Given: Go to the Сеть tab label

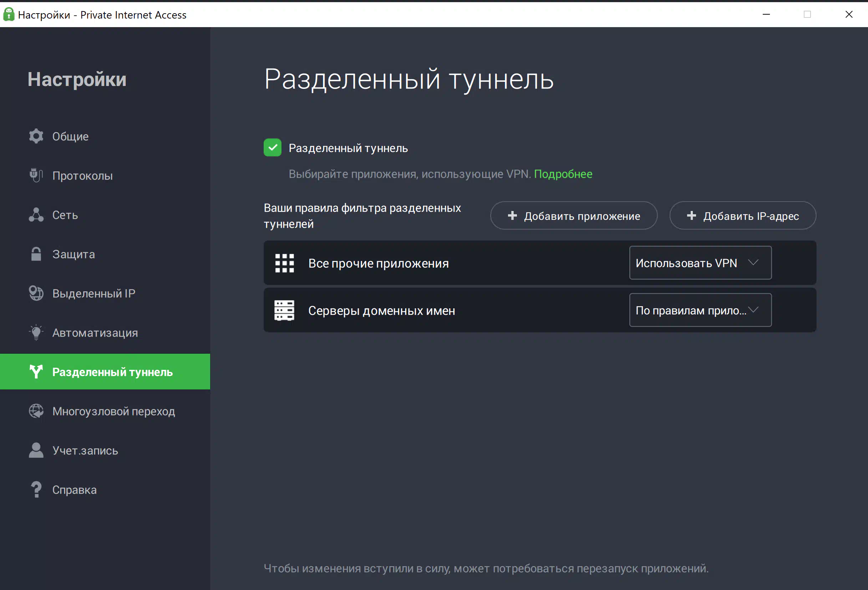Looking at the screenshot, I should [65, 215].
